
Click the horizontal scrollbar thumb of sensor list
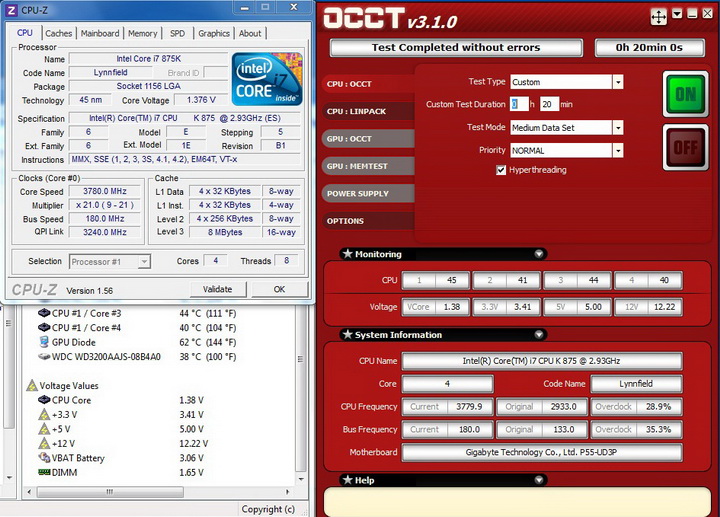point(110,492)
